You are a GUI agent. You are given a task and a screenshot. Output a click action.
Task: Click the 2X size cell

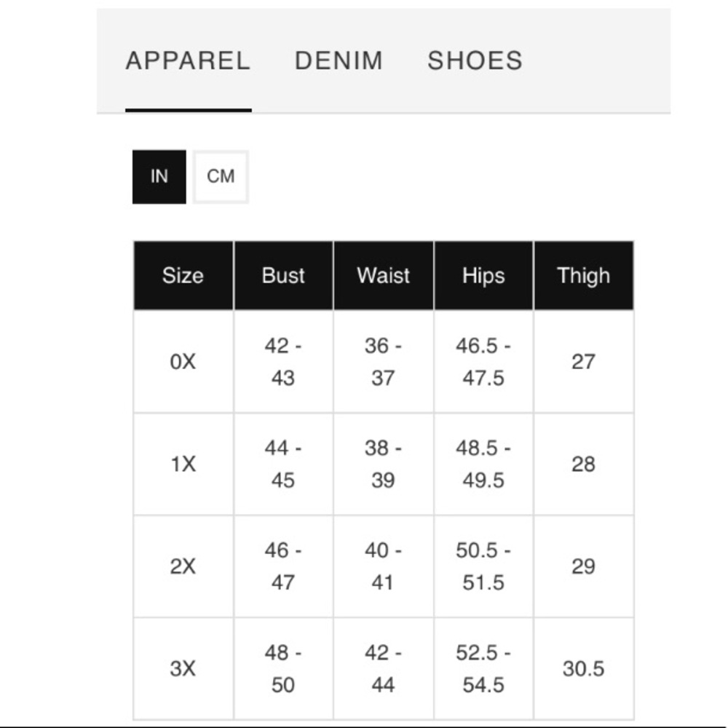point(183,566)
